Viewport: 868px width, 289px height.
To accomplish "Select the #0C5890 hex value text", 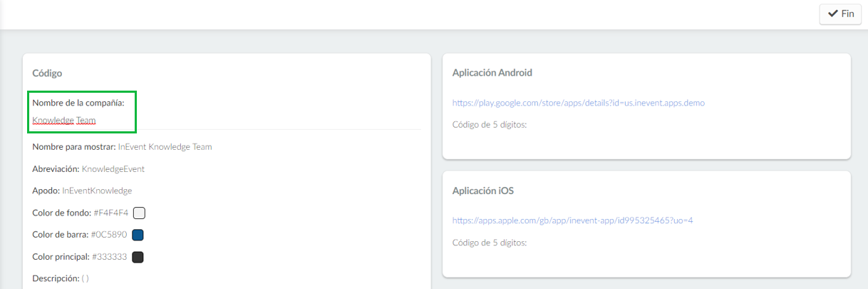I will 109,235.
